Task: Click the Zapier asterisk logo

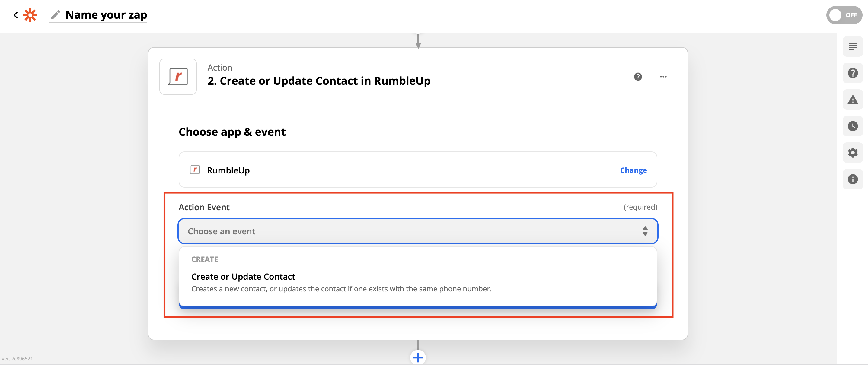Action: [x=30, y=15]
